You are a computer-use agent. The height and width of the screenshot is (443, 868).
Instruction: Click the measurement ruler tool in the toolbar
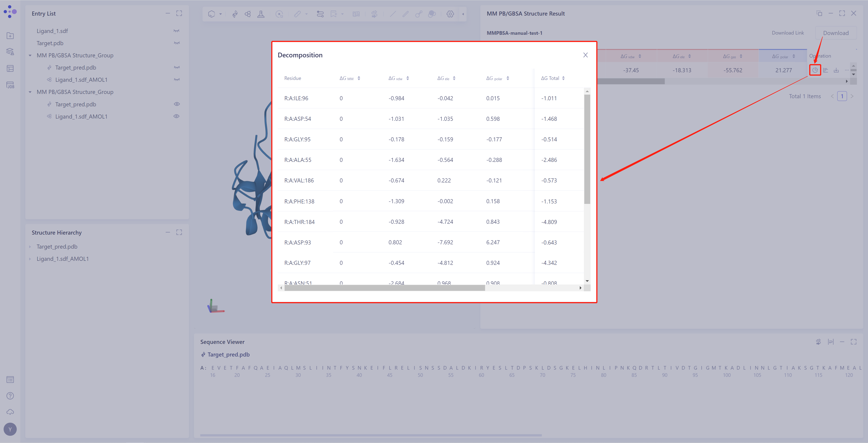[298, 14]
